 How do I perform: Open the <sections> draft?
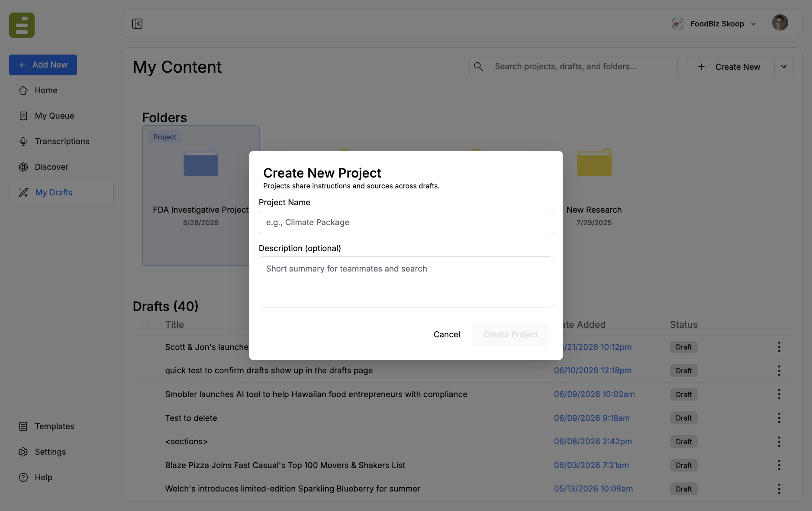[187, 442]
